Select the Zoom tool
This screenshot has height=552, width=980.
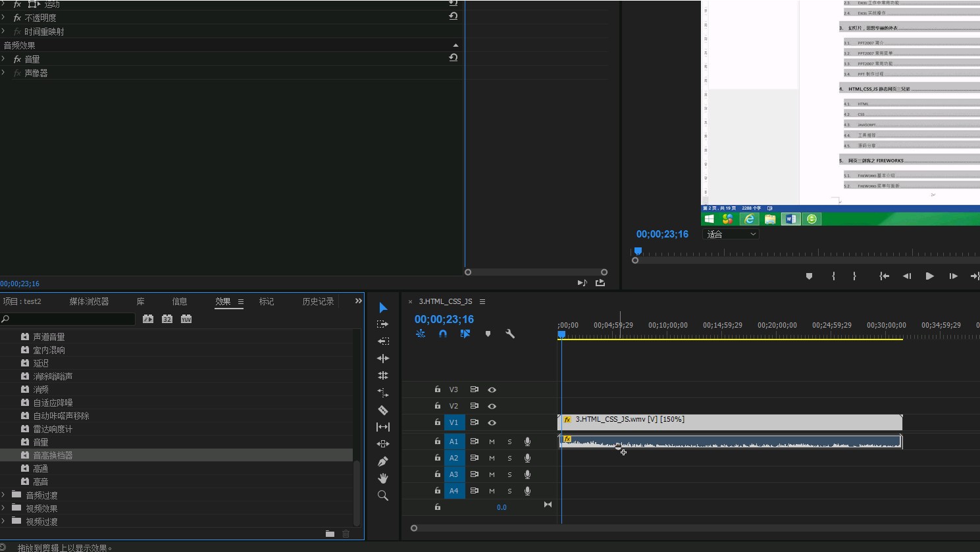pos(383,495)
